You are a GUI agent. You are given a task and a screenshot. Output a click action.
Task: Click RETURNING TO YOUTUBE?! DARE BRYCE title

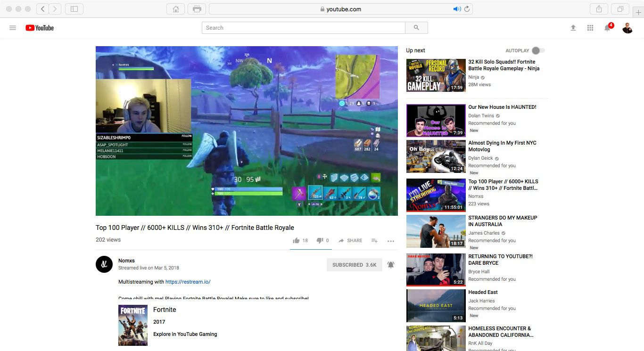coord(500,260)
